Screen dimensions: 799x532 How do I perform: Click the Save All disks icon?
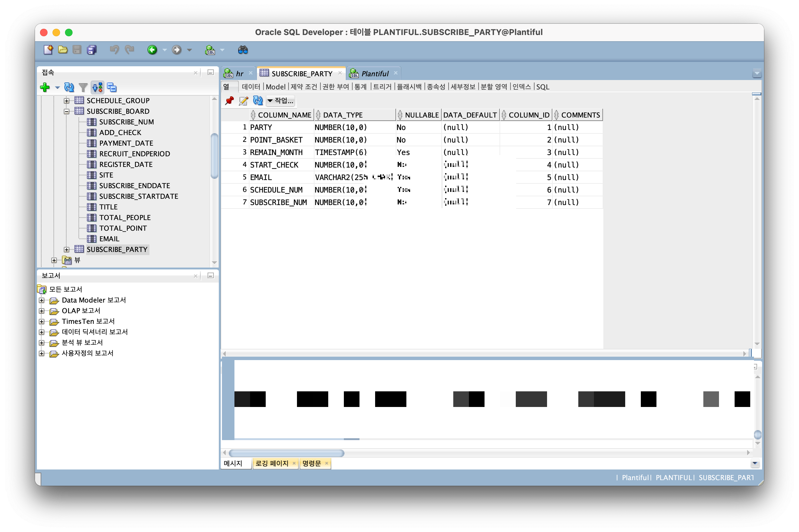tap(92, 50)
